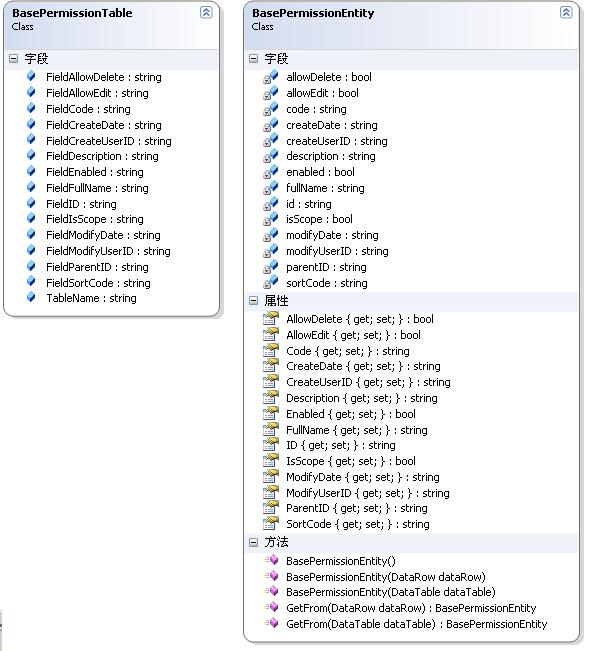Click the FieldAllowDelete field icon

(31, 76)
